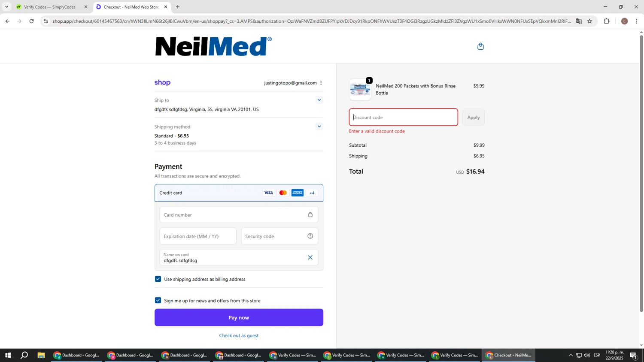Show hidden tray icons arrow
The height and width of the screenshot is (362, 644).
coord(571,355)
